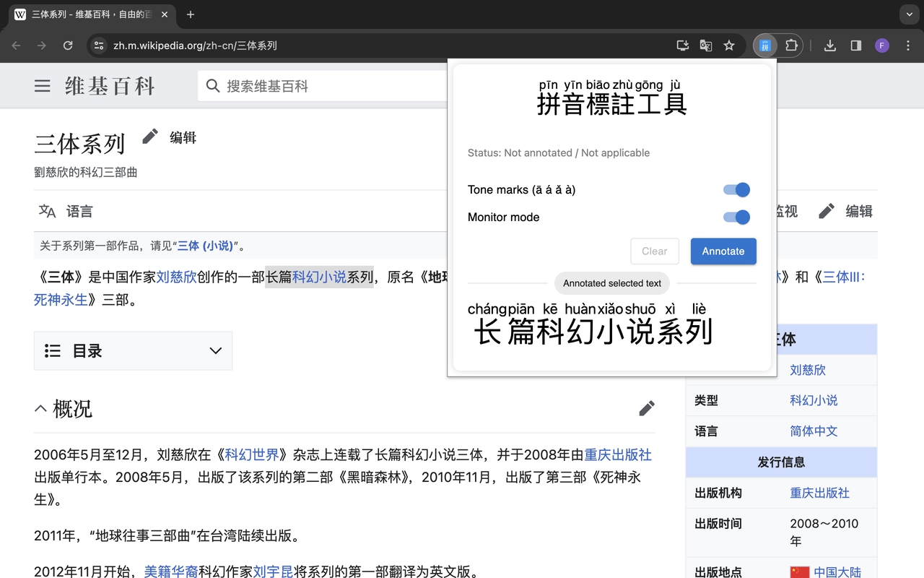The height and width of the screenshot is (578, 924).
Task: Disable the Tone marks toggle
Action: 736,189
